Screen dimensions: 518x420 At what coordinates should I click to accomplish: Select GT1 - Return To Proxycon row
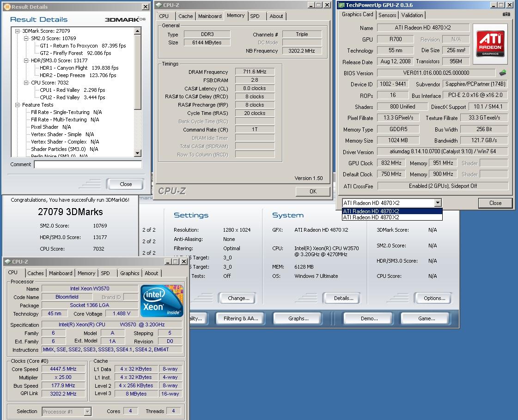coord(83,46)
